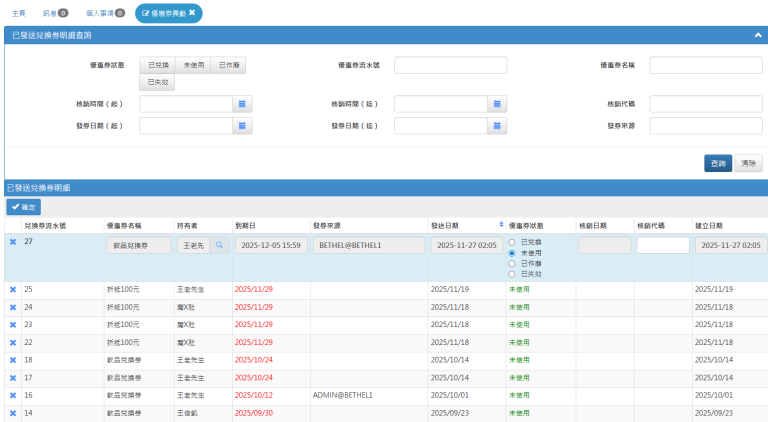Open calendar for 發券日期（迄） field
Viewport: 768px width, 422px height.
click(x=499, y=126)
